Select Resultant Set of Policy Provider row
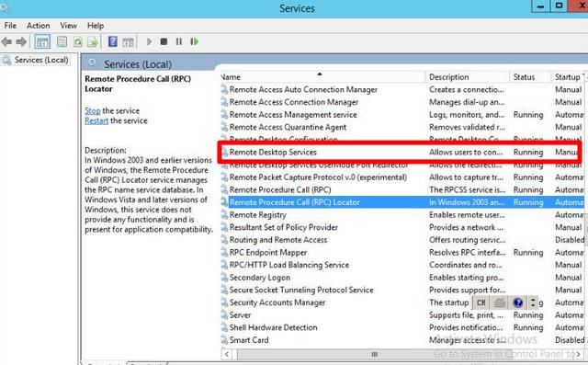This screenshot has width=588, height=365. pyautogui.click(x=402, y=227)
